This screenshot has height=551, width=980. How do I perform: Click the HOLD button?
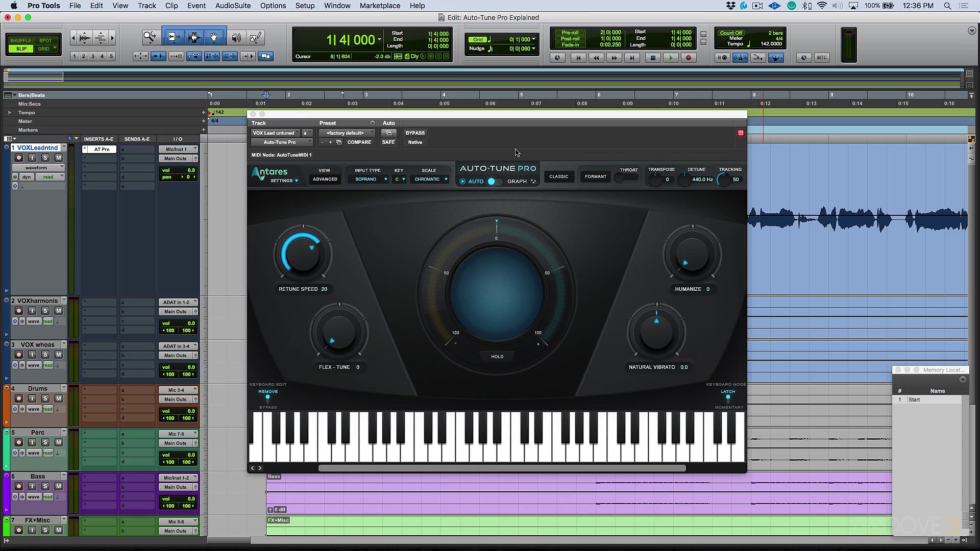tap(497, 357)
